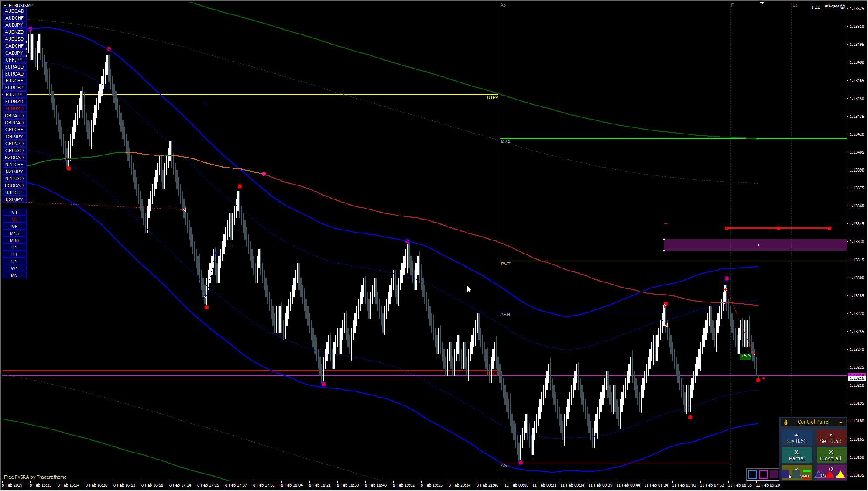Switch chart symbol to USDCAD
Viewport: 868px width, 491px height.
[x=14, y=185]
